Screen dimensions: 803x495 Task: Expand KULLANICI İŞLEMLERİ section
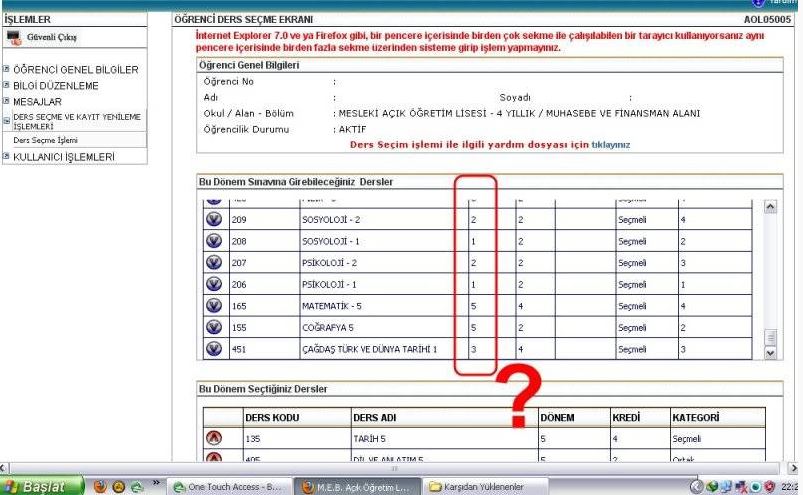6,157
